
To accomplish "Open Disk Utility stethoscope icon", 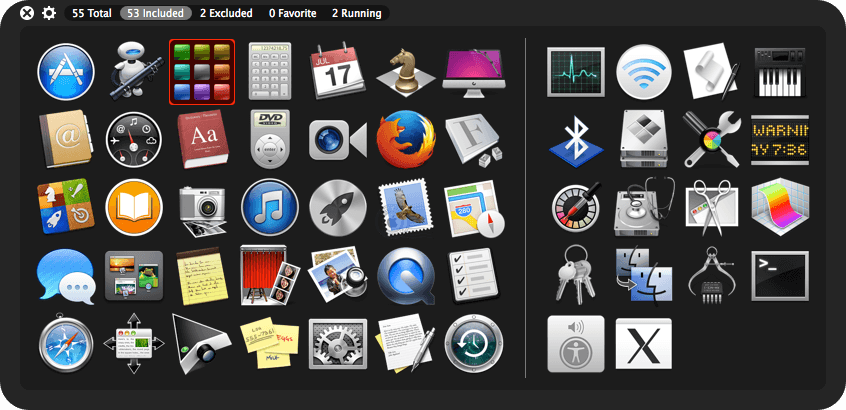I will click(x=644, y=207).
